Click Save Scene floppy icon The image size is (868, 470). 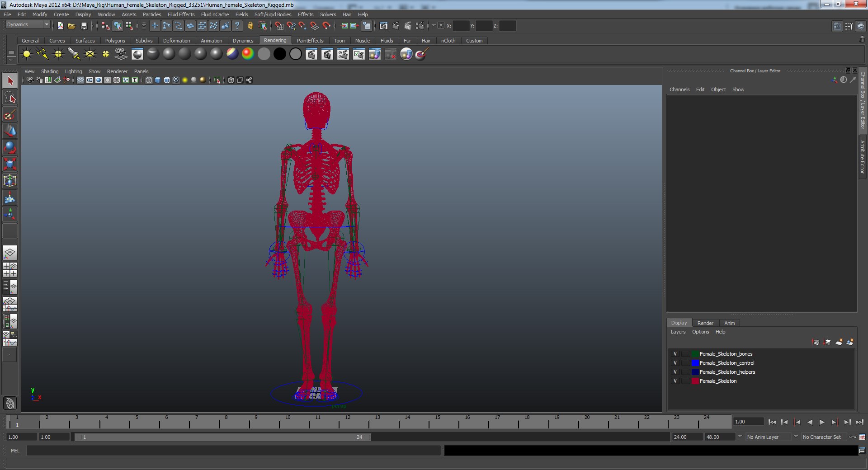(x=84, y=26)
